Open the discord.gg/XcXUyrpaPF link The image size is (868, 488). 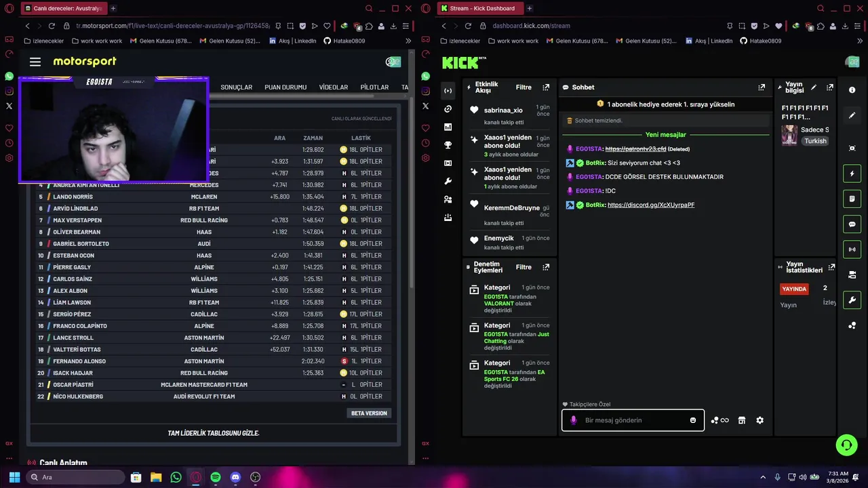pyautogui.click(x=651, y=205)
